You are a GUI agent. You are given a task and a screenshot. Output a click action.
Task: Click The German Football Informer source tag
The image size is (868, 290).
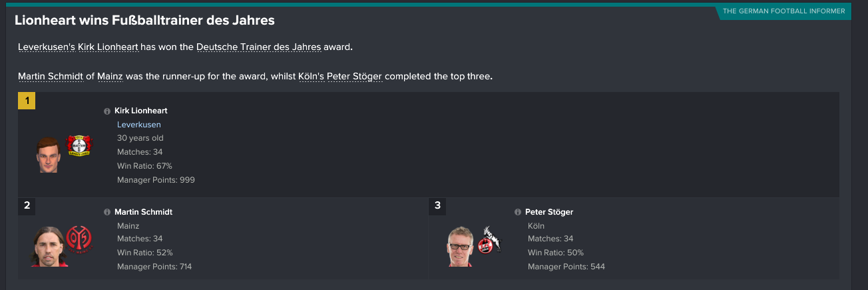[x=783, y=11]
